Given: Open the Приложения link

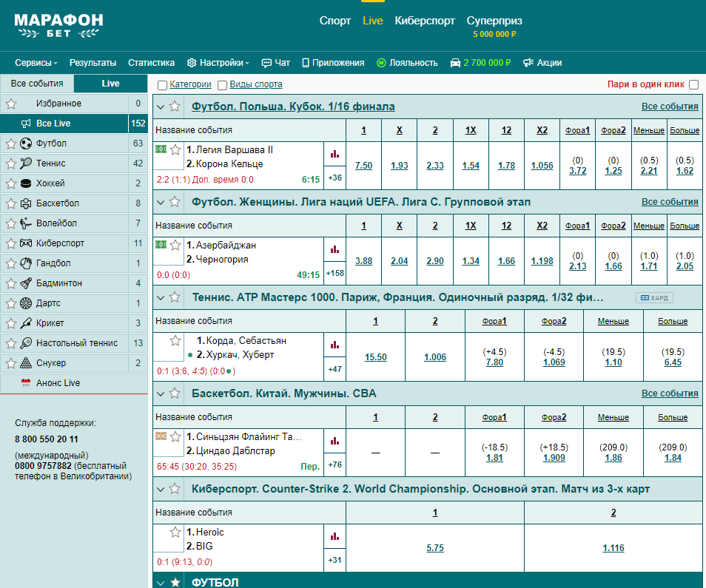Looking at the screenshot, I should point(333,63).
